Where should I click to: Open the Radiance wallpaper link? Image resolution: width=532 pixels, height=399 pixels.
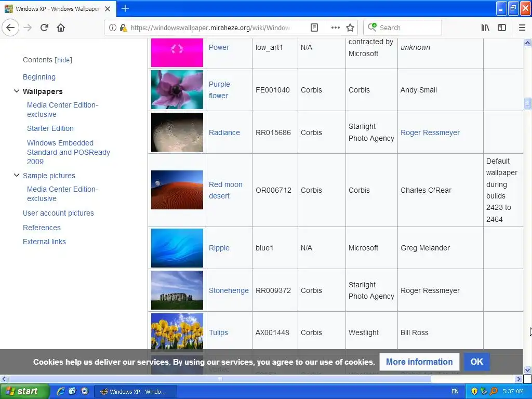point(224,132)
